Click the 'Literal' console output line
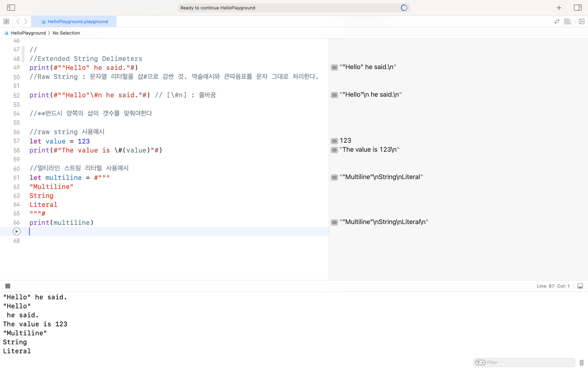This screenshot has width=588, height=368. pyautogui.click(x=17, y=351)
